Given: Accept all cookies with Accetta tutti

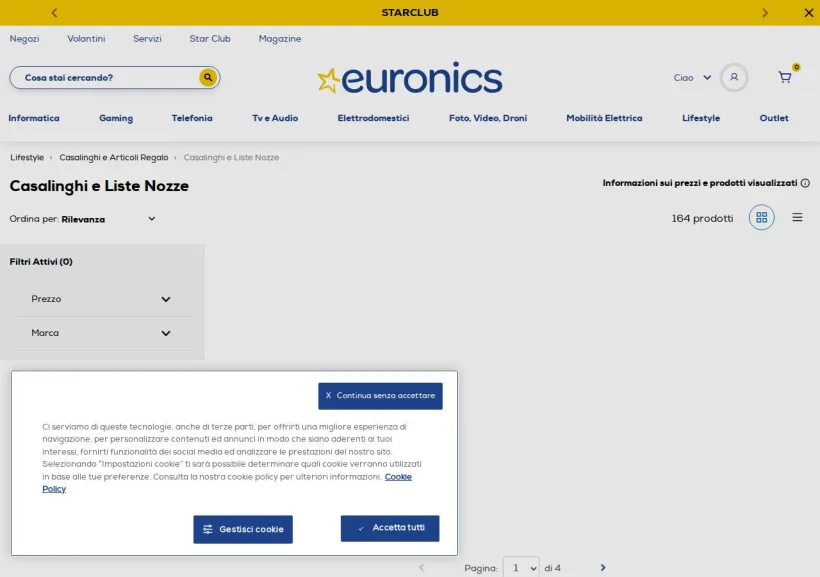Looking at the screenshot, I should click(390, 528).
